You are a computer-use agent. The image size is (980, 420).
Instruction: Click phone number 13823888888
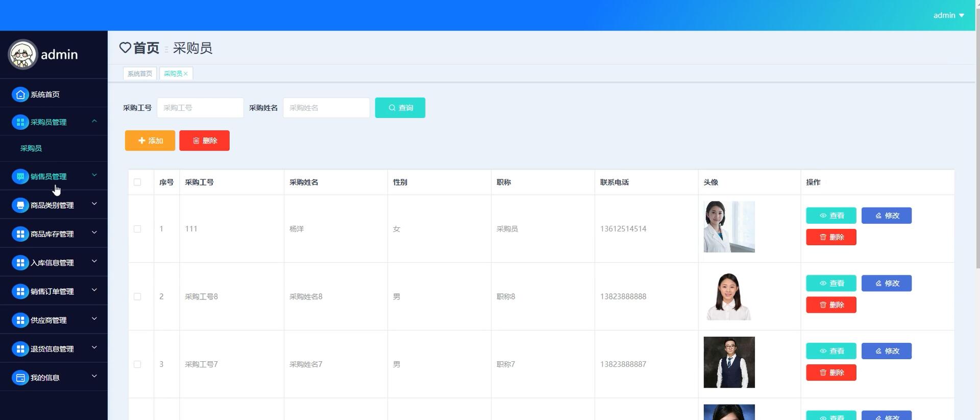click(623, 297)
